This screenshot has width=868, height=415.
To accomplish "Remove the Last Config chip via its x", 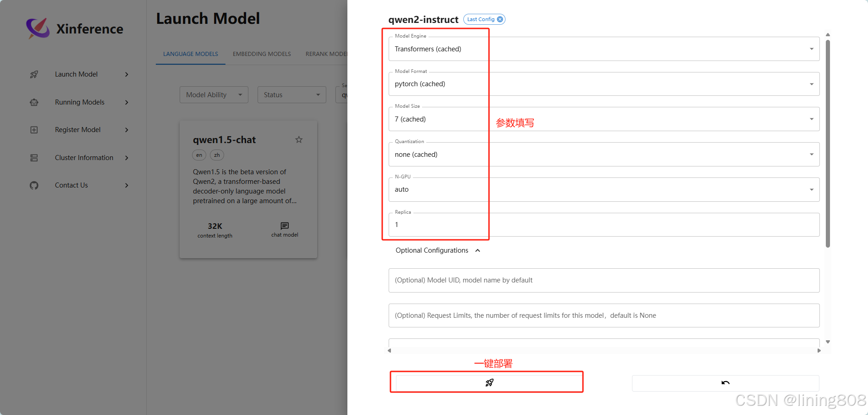I will pos(500,19).
